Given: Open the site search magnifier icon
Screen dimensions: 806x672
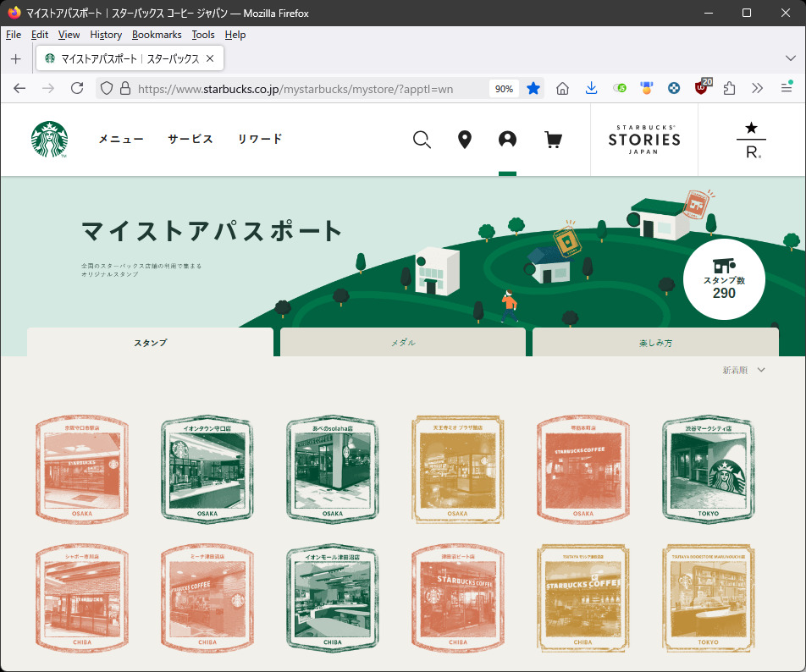Looking at the screenshot, I should point(422,140).
